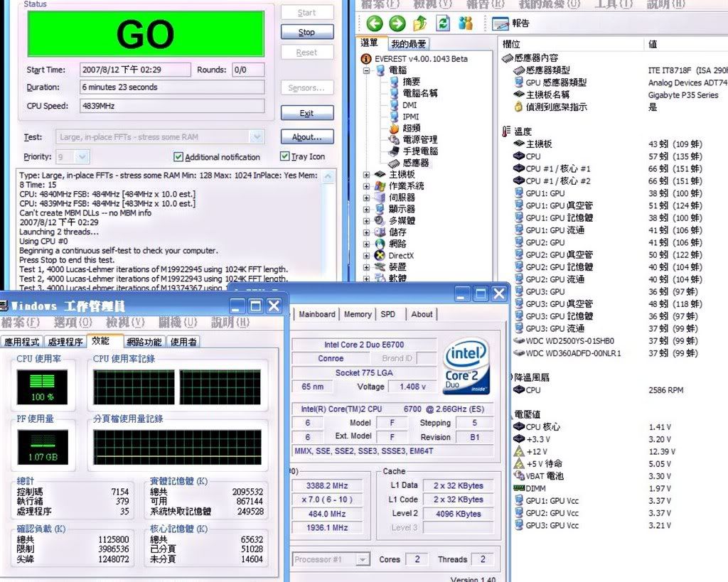
Task: Click the Stop button in the stress test
Action: pos(307,32)
